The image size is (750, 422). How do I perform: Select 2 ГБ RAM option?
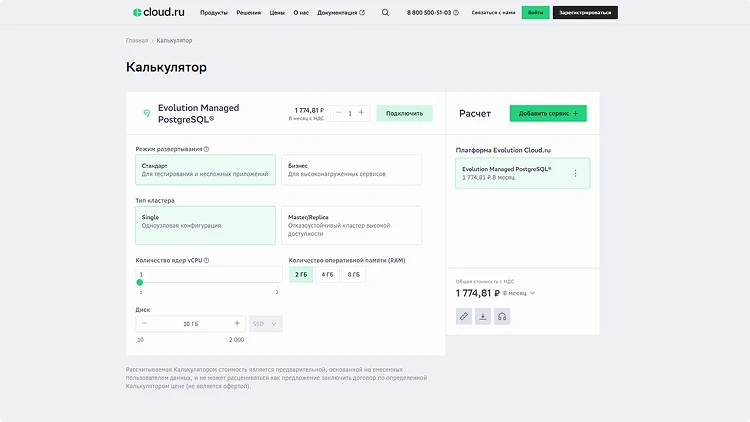coord(301,275)
